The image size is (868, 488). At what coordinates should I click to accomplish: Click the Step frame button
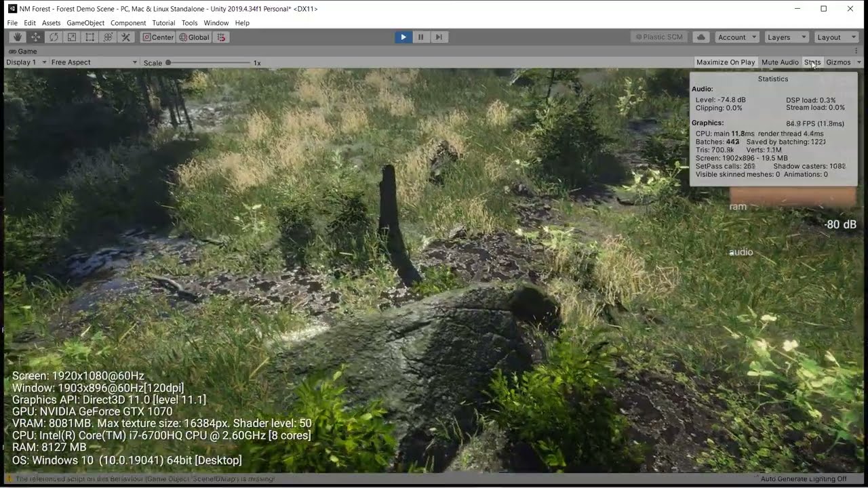439,37
